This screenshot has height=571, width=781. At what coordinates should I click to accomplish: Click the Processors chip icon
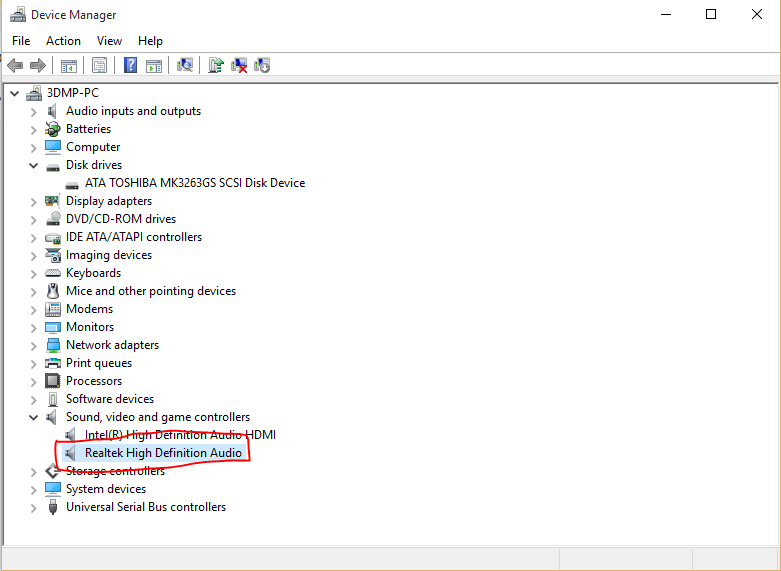pyautogui.click(x=53, y=381)
